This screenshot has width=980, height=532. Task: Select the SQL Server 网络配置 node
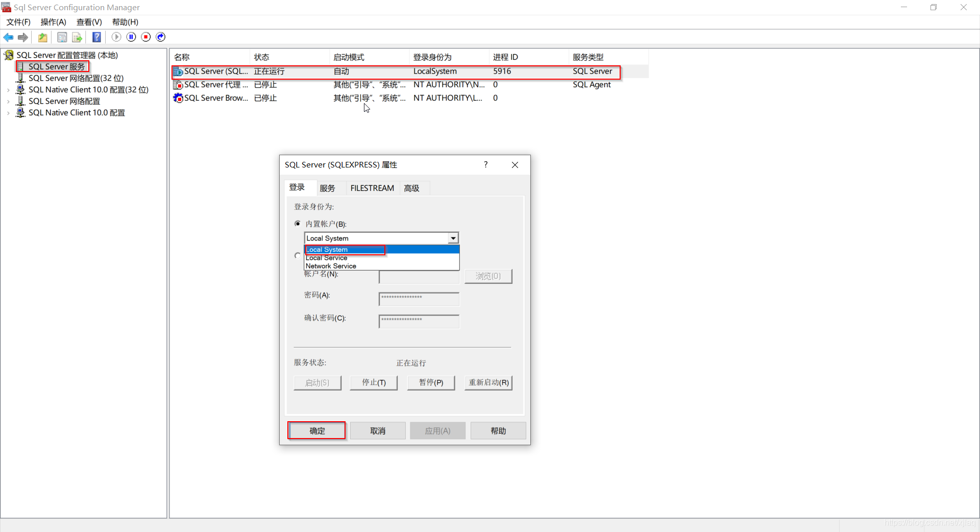tap(64, 101)
